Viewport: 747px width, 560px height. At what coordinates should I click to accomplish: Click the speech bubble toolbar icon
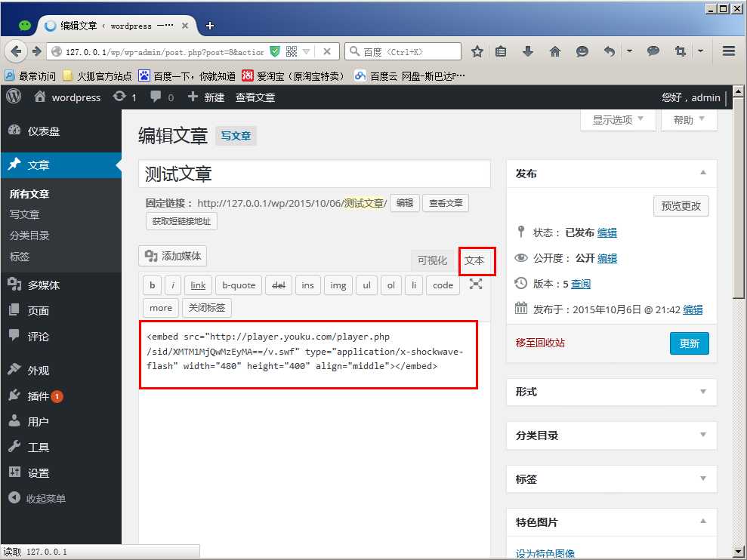tap(653, 51)
